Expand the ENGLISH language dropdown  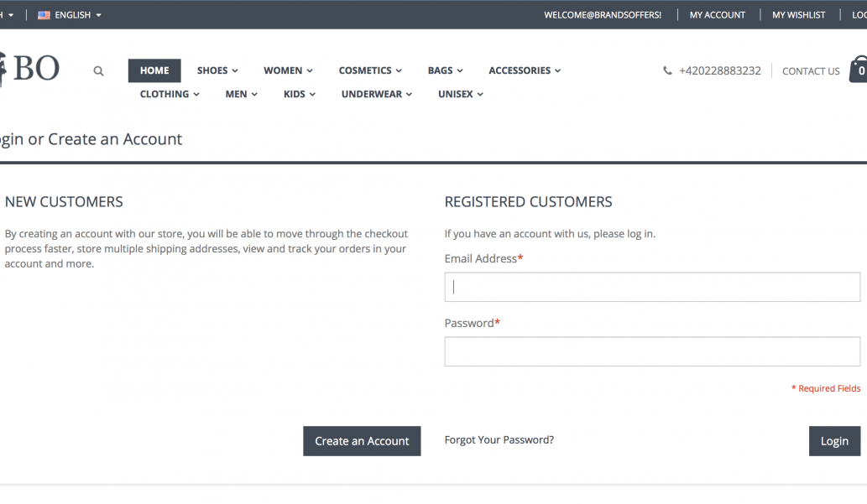(x=70, y=15)
